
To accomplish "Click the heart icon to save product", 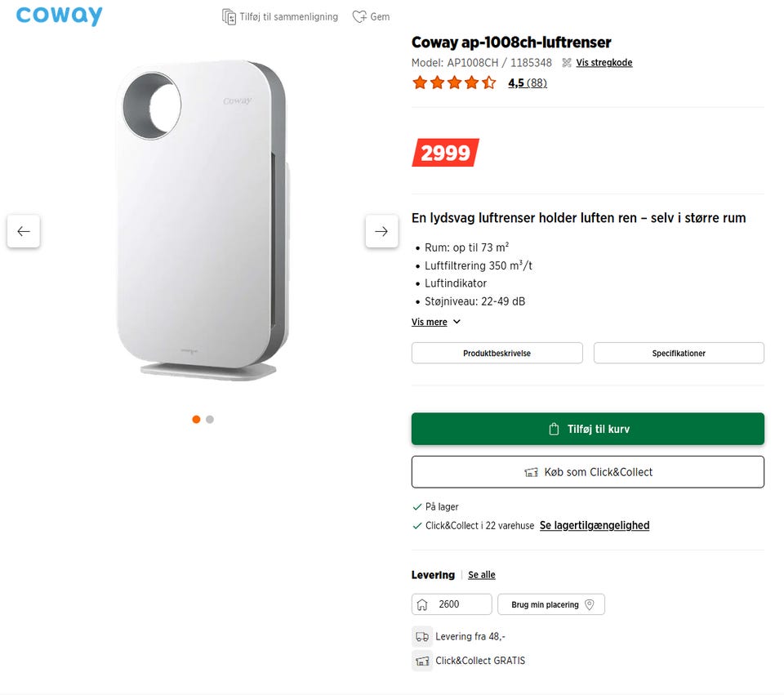I will pos(359,16).
